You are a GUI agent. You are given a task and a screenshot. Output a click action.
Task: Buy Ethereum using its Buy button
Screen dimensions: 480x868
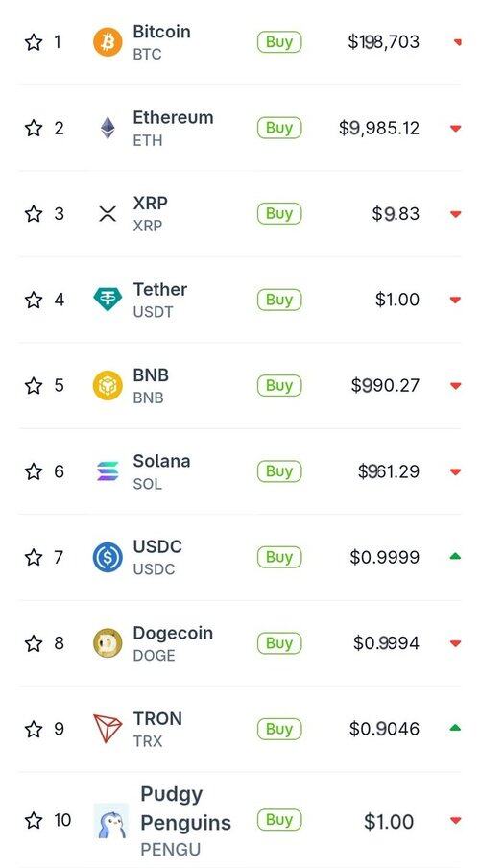(279, 128)
